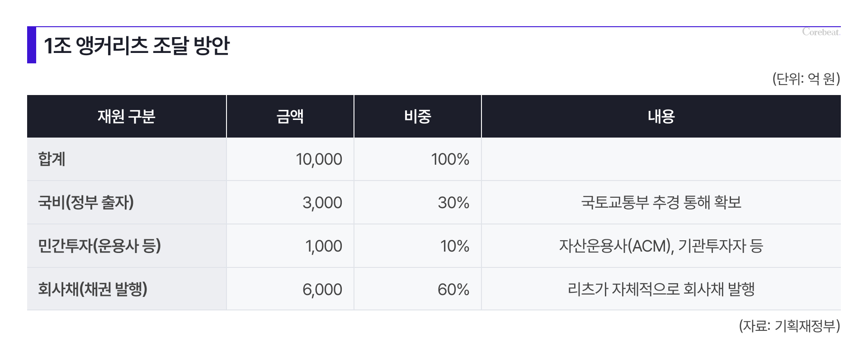Click the '회사채(채권 발행)' row label
Viewport: 868px width, 362px height.
coord(93,289)
